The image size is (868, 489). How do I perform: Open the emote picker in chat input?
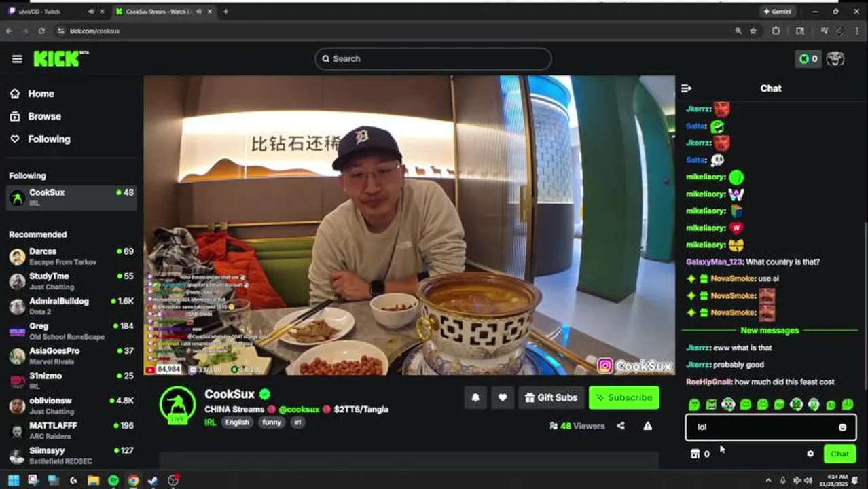(x=842, y=427)
